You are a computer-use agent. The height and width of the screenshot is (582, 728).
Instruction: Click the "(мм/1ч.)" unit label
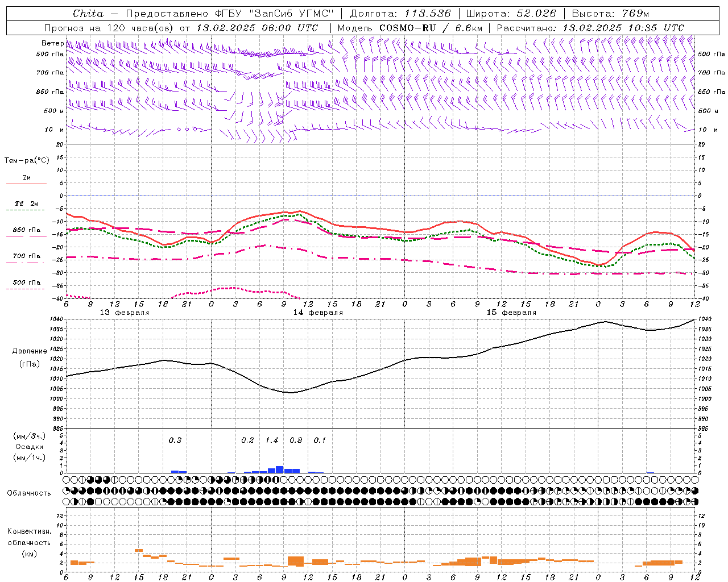pos(29,458)
